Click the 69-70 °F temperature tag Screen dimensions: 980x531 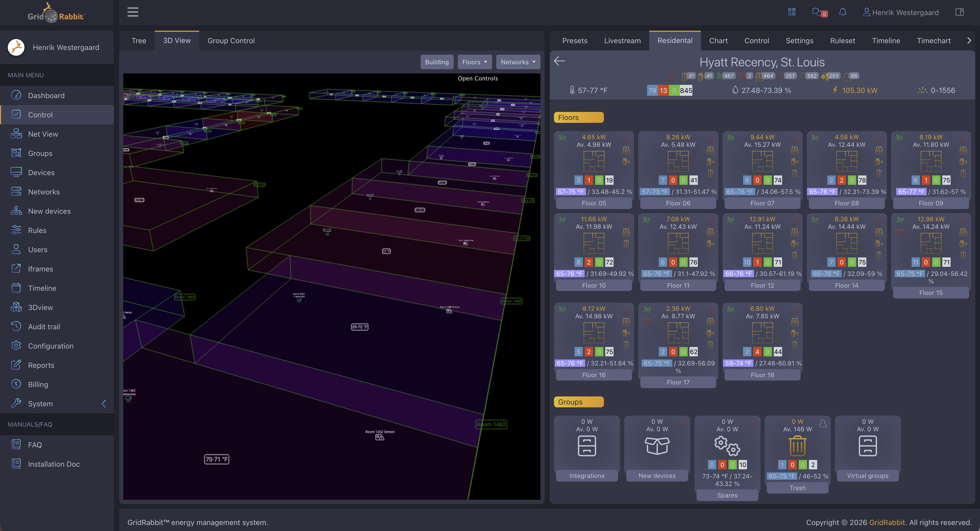[359, 327]
